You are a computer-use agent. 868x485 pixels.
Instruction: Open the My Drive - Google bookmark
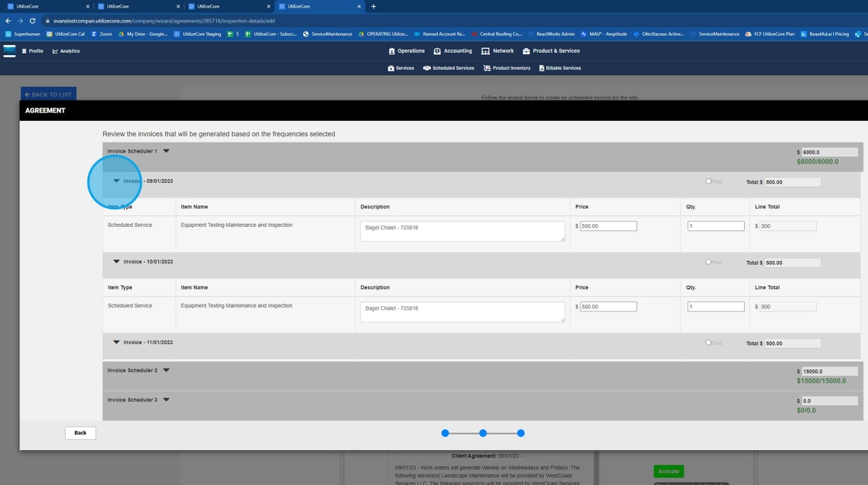(143, 34)
